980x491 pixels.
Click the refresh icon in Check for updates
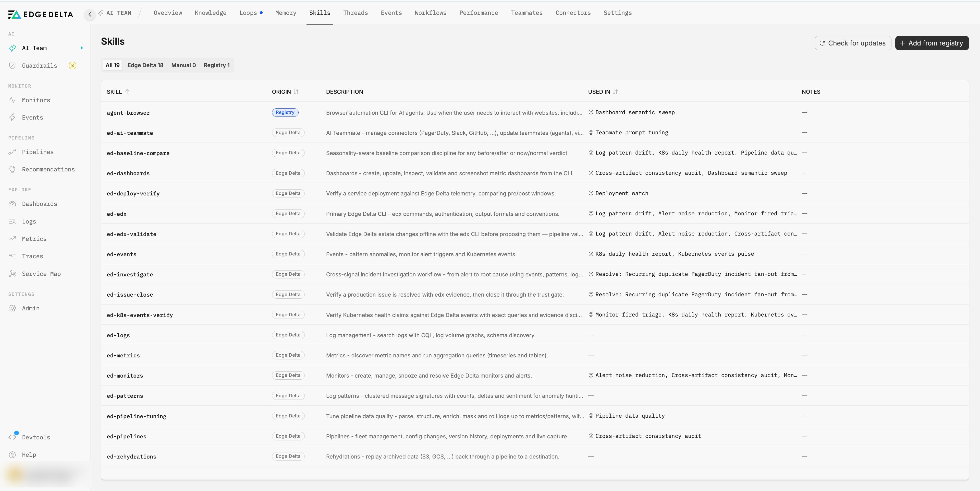822,43
